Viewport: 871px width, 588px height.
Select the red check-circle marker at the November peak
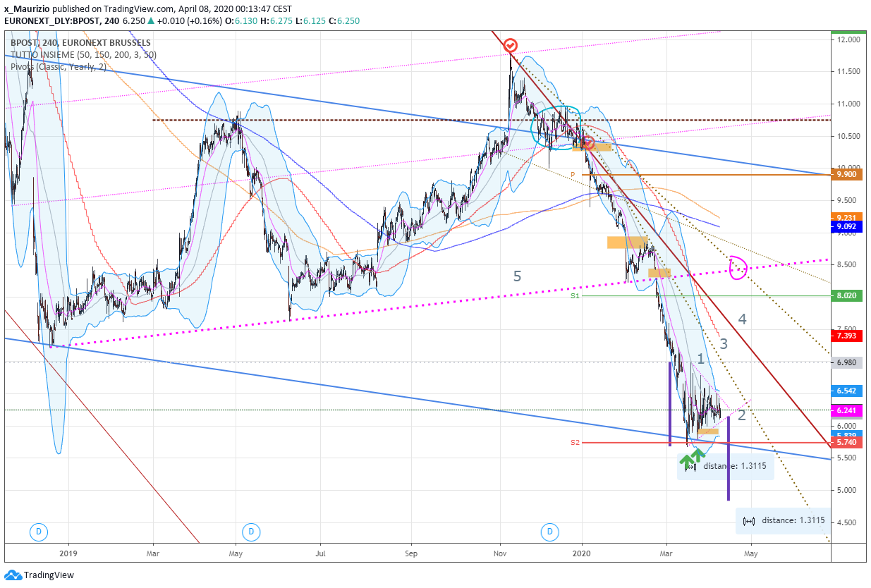point(511,46)
